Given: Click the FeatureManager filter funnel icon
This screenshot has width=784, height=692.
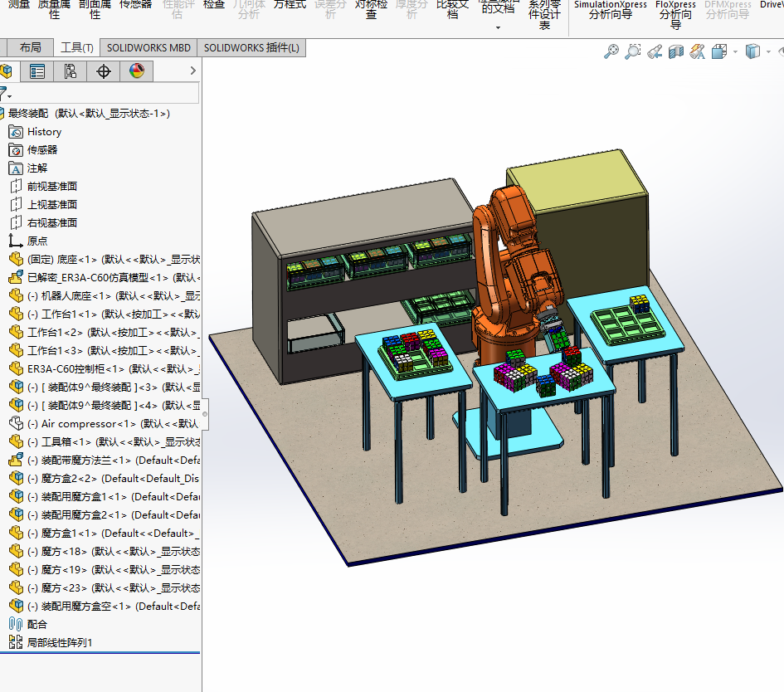Looking at the screenshot, I should point(4,93).
